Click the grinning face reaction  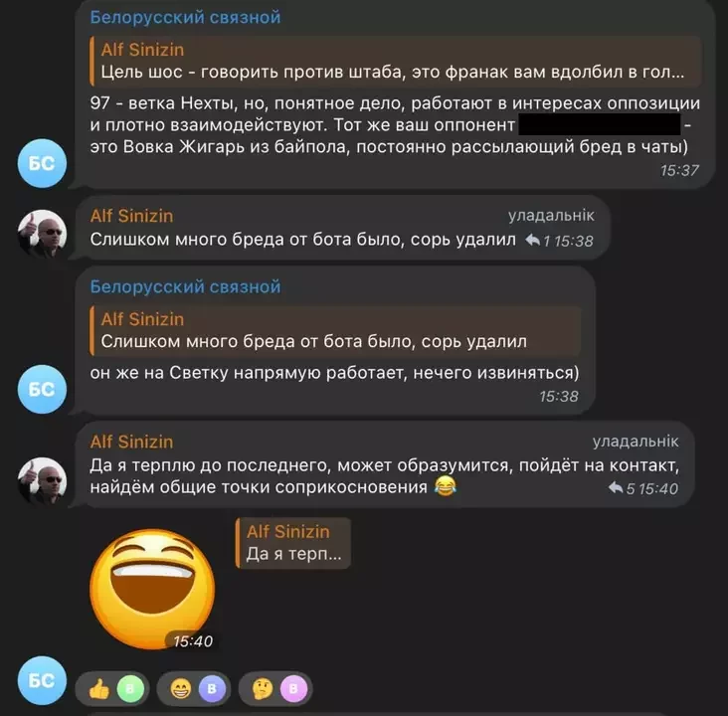(x=194, y=688)
